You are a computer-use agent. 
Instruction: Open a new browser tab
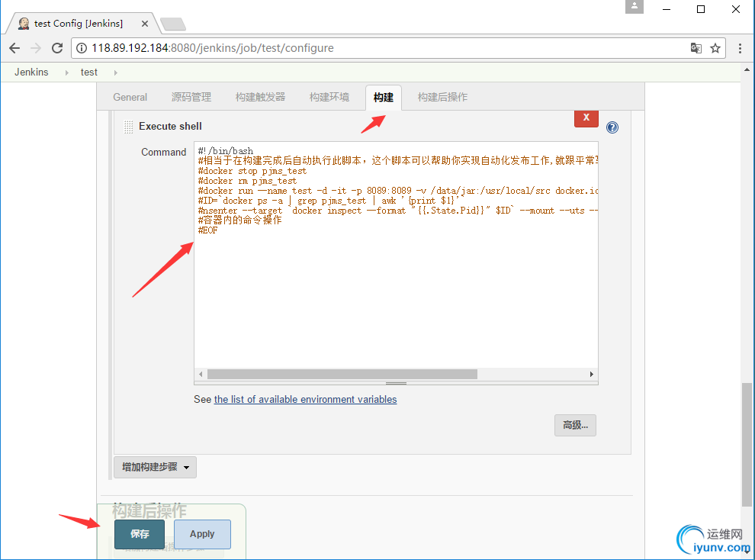tap(173, 24)
